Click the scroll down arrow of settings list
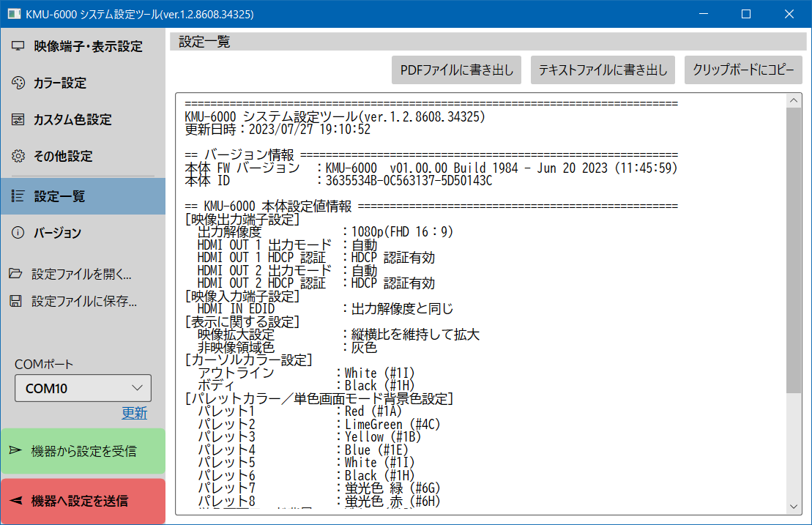812x525 pixels. click(794, 506)
